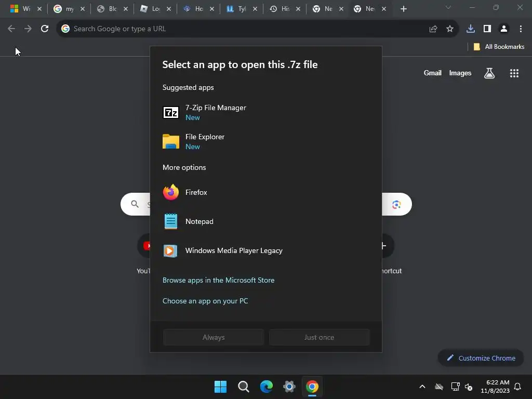Switch to the 'Blc' tab
532x399 pixels.
tap(107, 9)
